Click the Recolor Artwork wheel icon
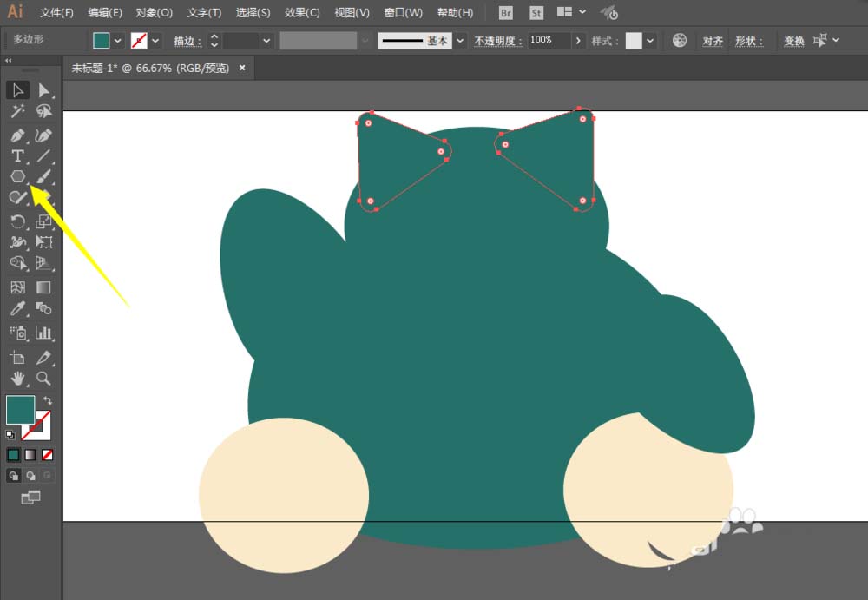The image size is (868, 600). 680,40
